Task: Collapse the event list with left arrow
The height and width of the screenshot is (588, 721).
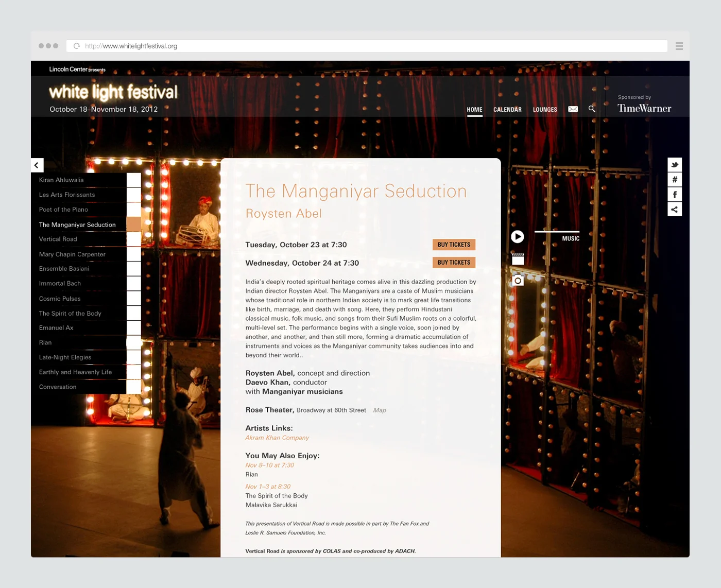Action: [x=37, y=165]
